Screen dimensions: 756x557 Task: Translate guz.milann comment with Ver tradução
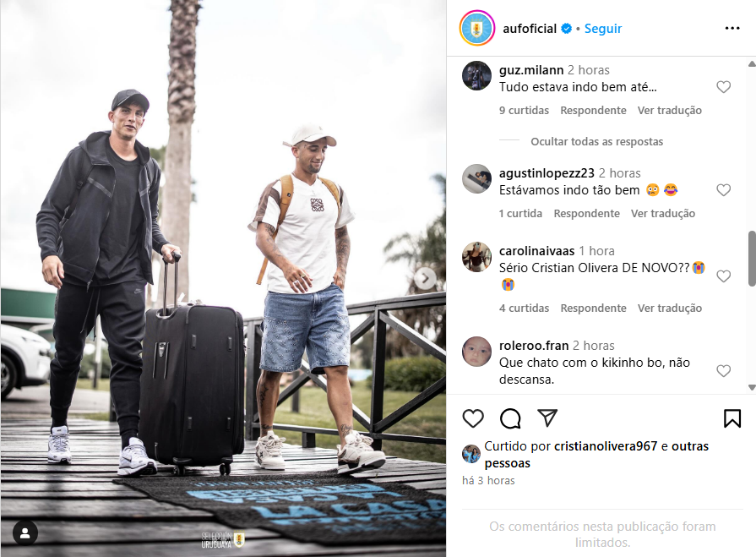(x=670, y=111)
